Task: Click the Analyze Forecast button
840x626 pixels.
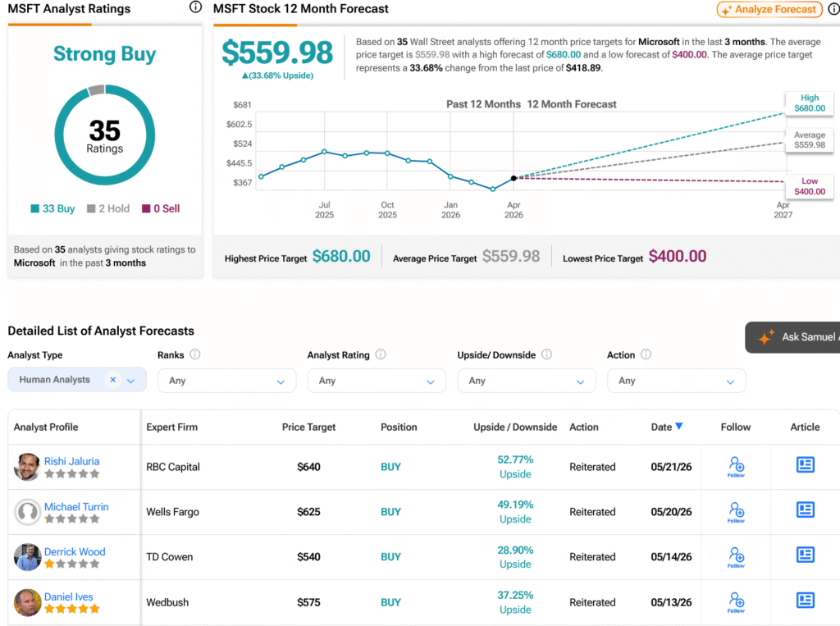Action: 769,9
